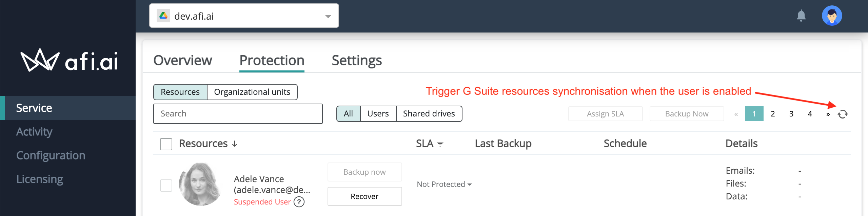Viewport: 868px width, 216px height.
Task: Toggle the select-all resources checkbox
Action: (x=166, y=144)
